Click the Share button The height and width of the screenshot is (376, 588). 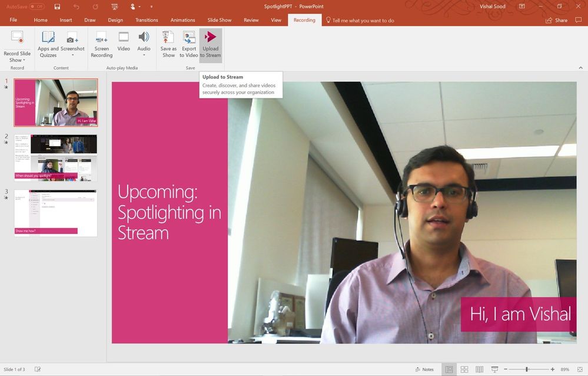coord(556,20)
